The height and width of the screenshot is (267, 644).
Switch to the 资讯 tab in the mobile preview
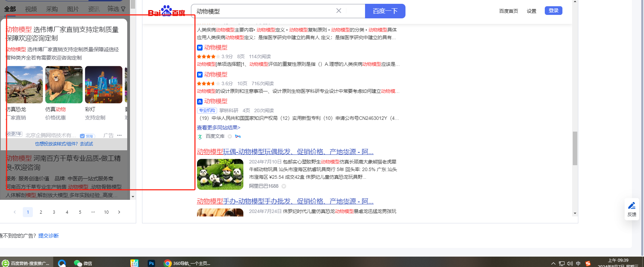click(x=94, y=9)
